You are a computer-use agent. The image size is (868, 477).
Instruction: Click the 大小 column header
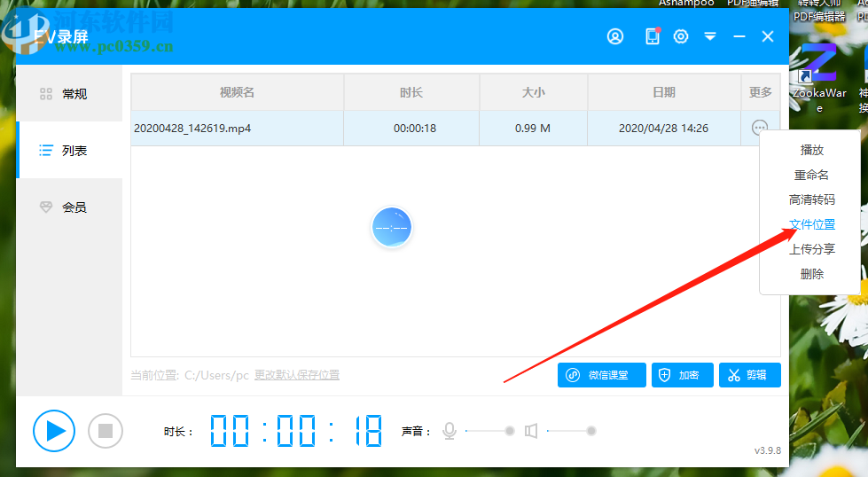point(533,92)
